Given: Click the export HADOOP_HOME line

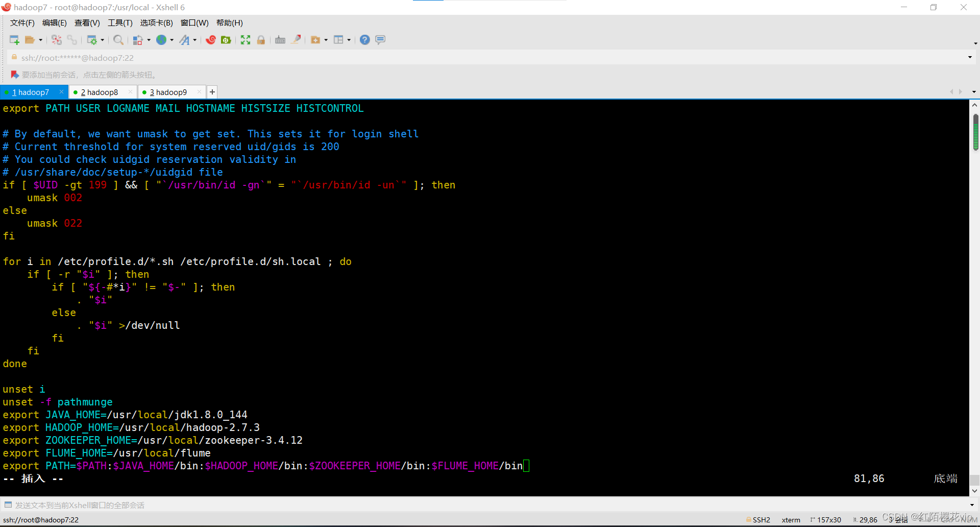Looking at the screenshot, I should (x=131, y=427).
